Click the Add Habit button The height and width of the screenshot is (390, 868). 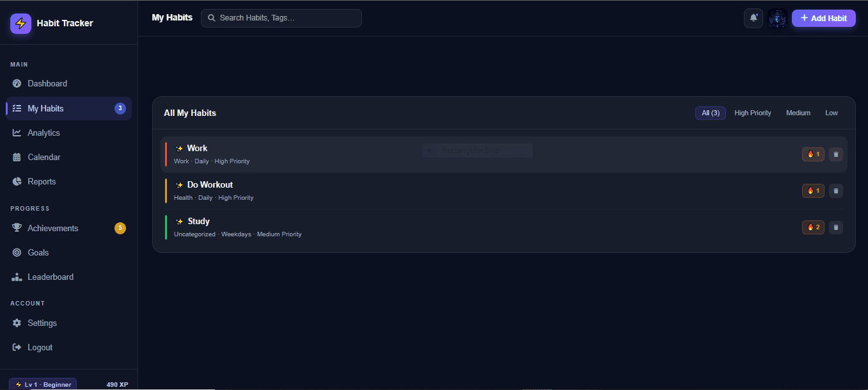pyautogui.click(x=824, y=18)
